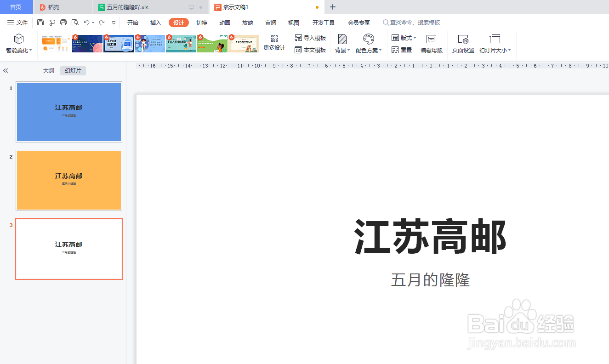Click the 重置 reset button
Viewport: 609px width, 364px height.
[x=402, y=50]
